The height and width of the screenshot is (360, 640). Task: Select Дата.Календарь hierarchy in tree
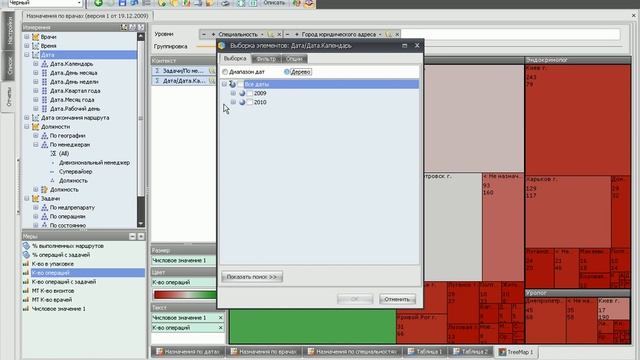click(x=71, y=64)
